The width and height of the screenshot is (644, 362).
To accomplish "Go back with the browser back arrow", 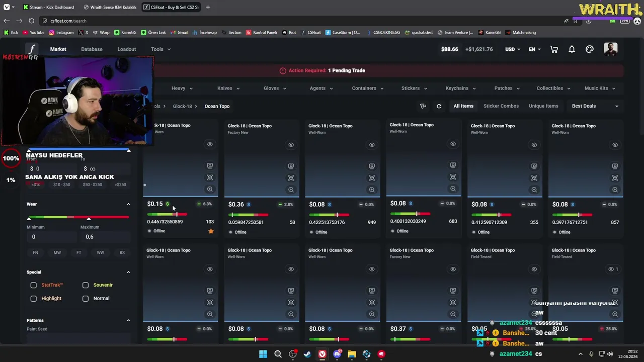I will [6, 21].
